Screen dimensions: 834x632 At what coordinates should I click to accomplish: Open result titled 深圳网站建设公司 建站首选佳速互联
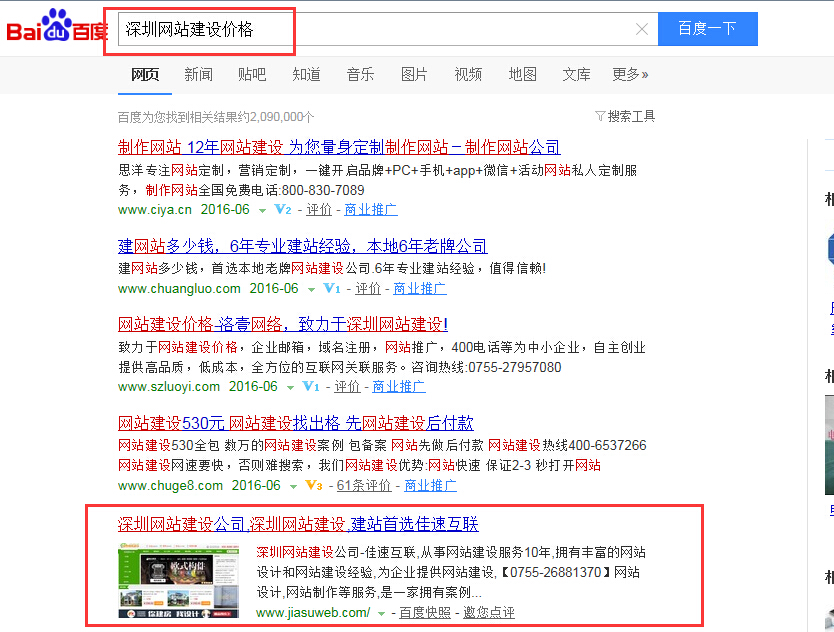298,525
